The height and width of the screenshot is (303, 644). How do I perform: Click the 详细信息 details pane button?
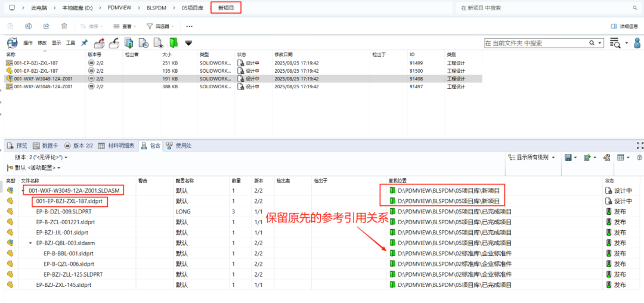coord(624,26)
